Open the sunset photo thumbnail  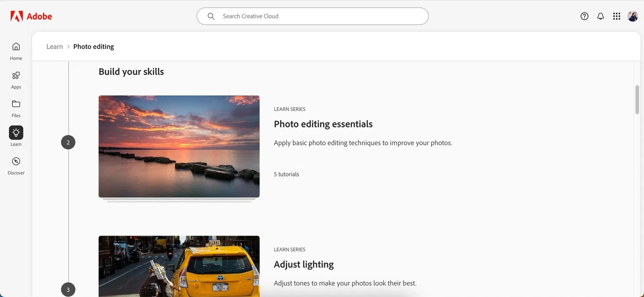coord(179,146)
